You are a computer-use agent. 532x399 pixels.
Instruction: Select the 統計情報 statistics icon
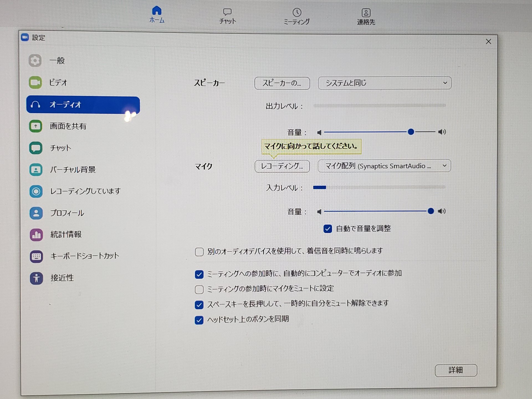point(36,235)
